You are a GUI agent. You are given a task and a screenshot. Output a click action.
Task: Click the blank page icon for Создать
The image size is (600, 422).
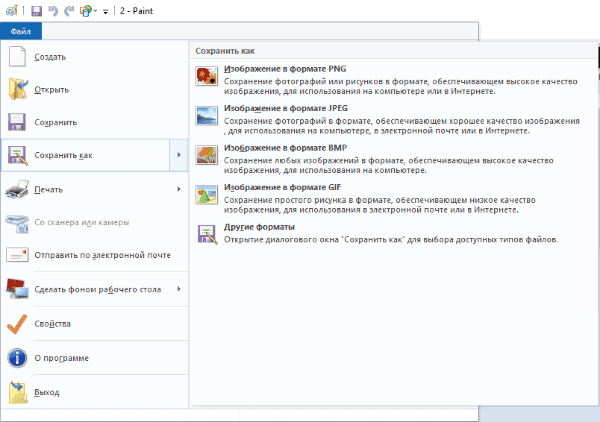click(17, 57)
